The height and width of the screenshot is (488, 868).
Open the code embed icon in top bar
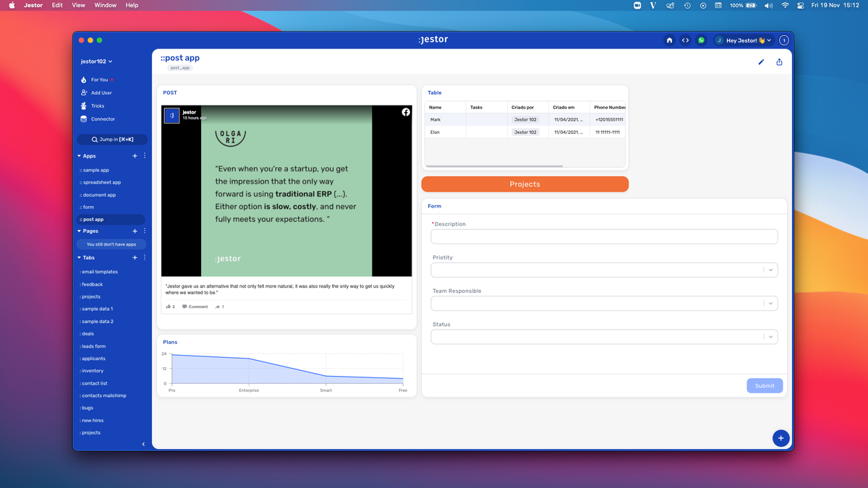click(x=685, y=40)
